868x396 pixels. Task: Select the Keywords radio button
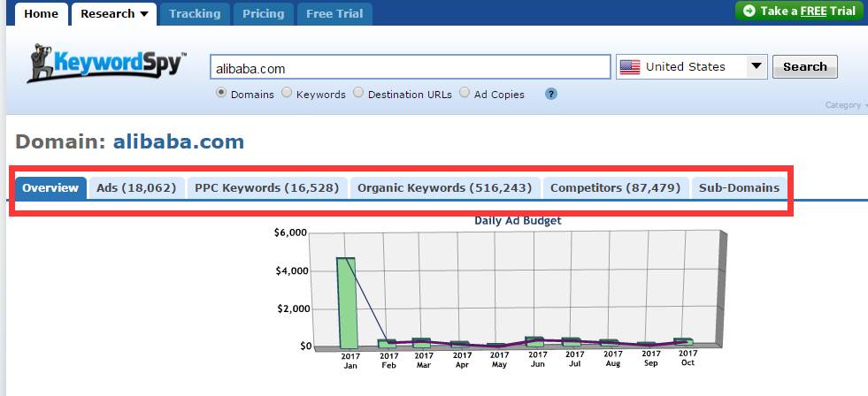point(286,93)
